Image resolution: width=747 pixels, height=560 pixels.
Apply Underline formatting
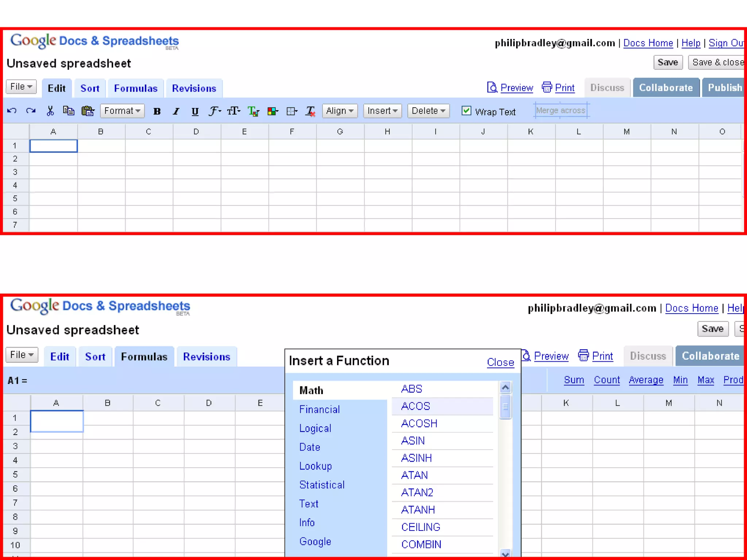[x=195, y=111]
